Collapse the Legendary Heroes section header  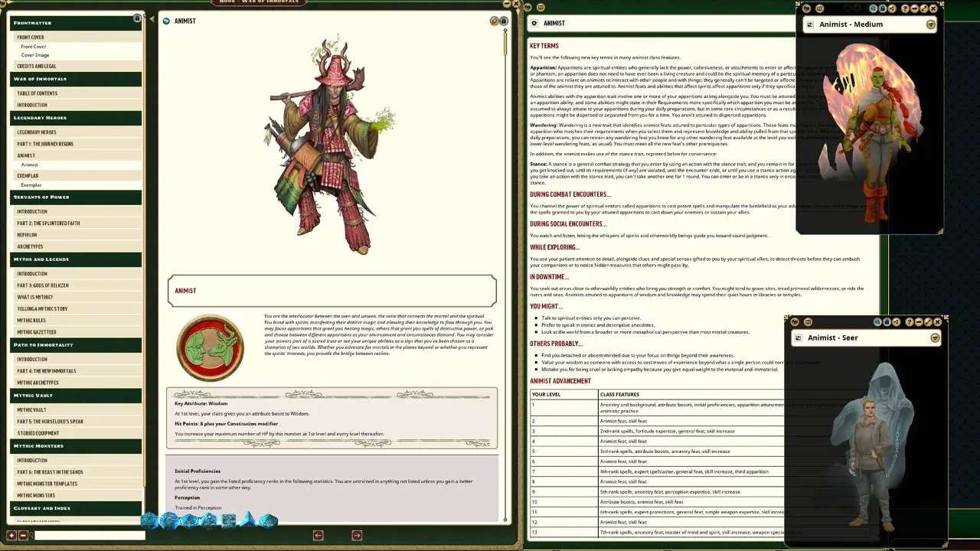(x=76, y=118)
